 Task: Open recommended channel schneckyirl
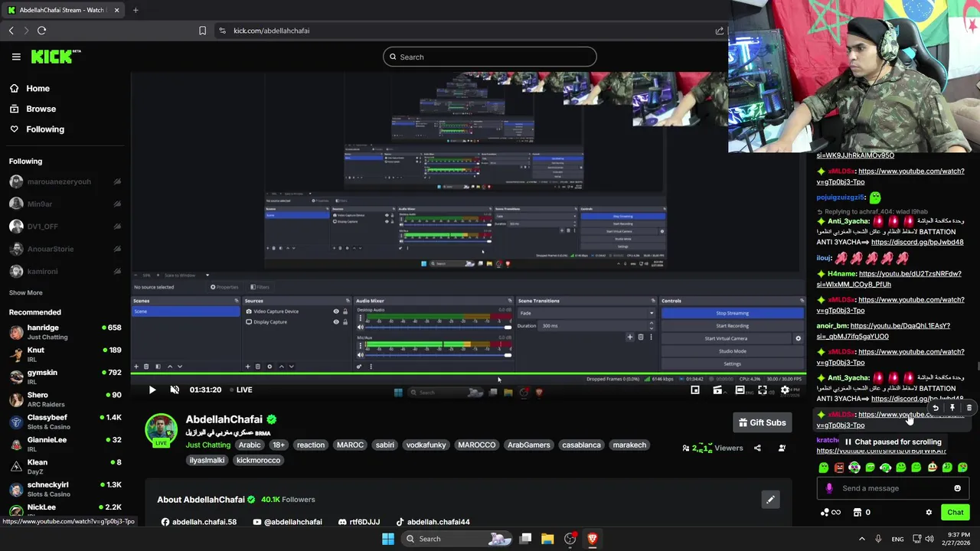[65, 489]
